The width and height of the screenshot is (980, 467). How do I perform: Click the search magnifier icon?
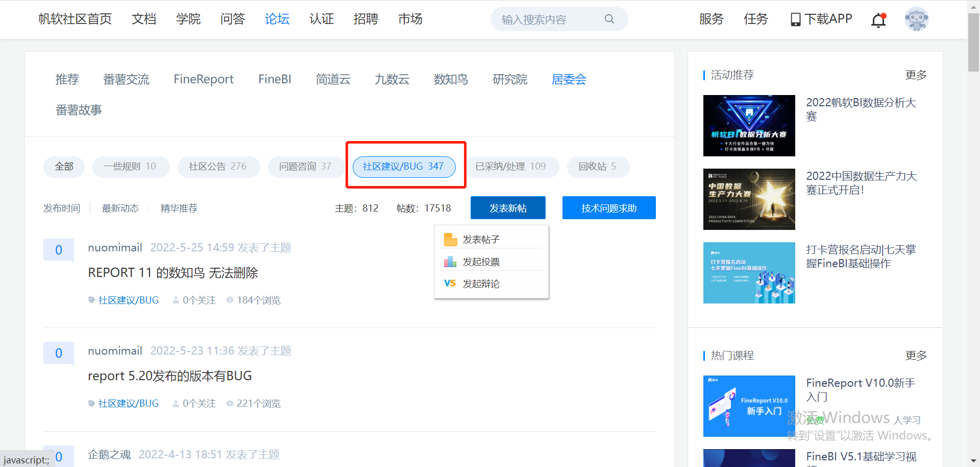609,19
